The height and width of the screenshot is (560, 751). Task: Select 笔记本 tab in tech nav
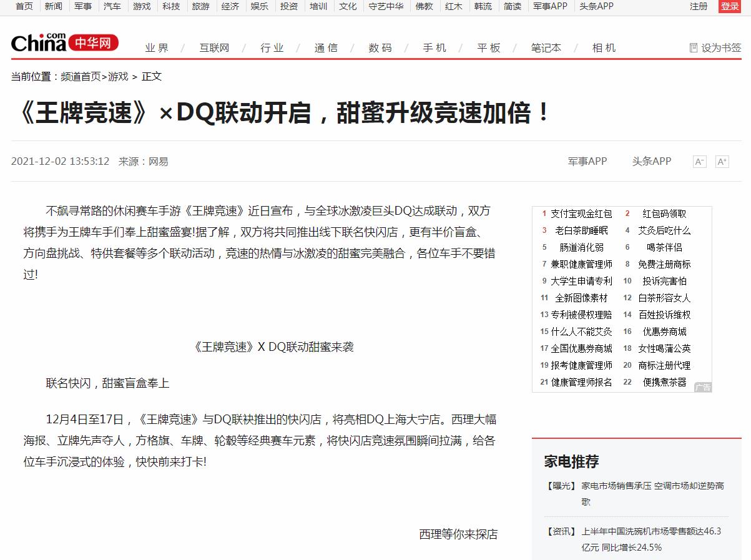tap(546, 47)
